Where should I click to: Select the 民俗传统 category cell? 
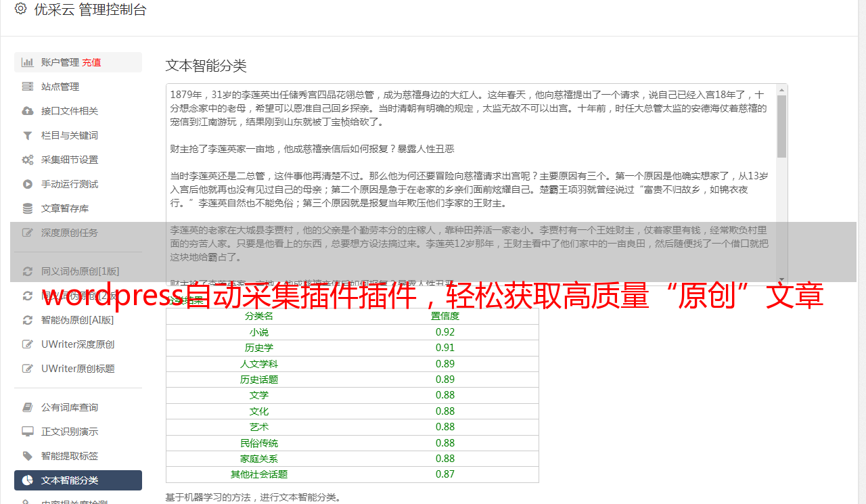tap(259, 443)
